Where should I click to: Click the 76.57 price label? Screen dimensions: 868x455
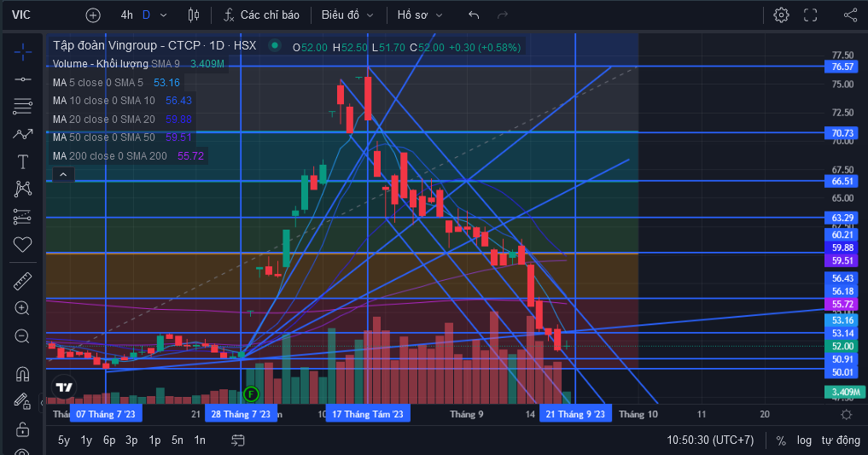point(842,67)
